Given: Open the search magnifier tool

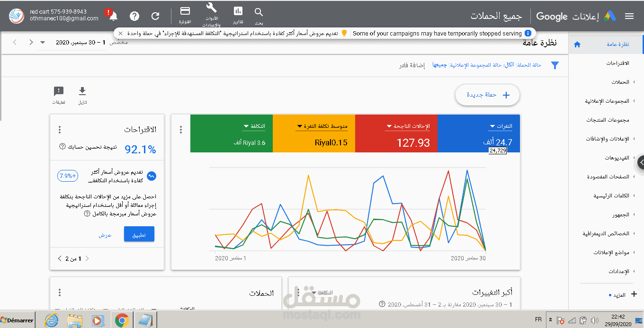Looking at the screenshot, I should [x=259, y=13].
